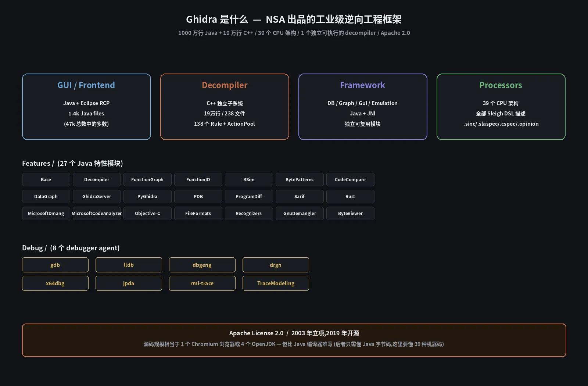Select the ProgramDiff chip
Screen dimensions: 588x386
click(249, 196)
